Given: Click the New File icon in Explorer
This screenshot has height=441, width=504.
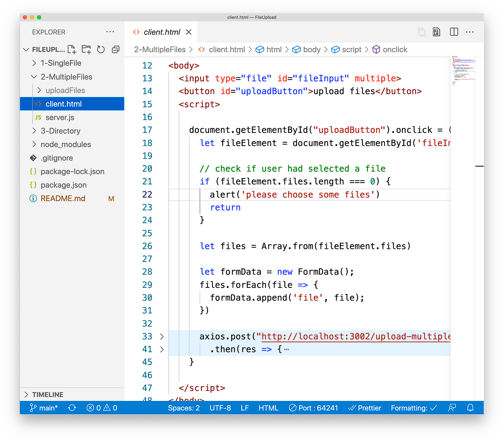Looking at the screenshot, I should pyautogui.click(x=72, y=49).
